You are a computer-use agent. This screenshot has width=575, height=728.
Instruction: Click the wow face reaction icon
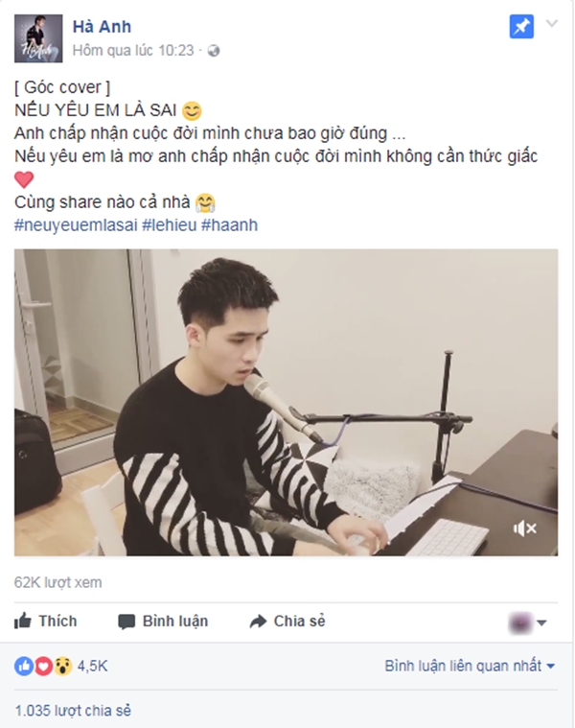[x=62, y=667]
